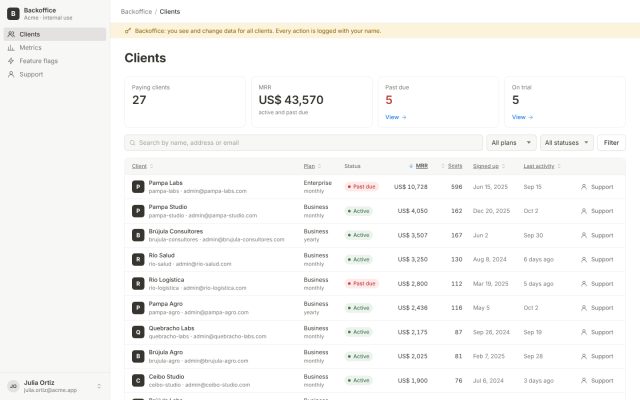
Task: Click the Status column header
Action: click(x=352, y=166)
